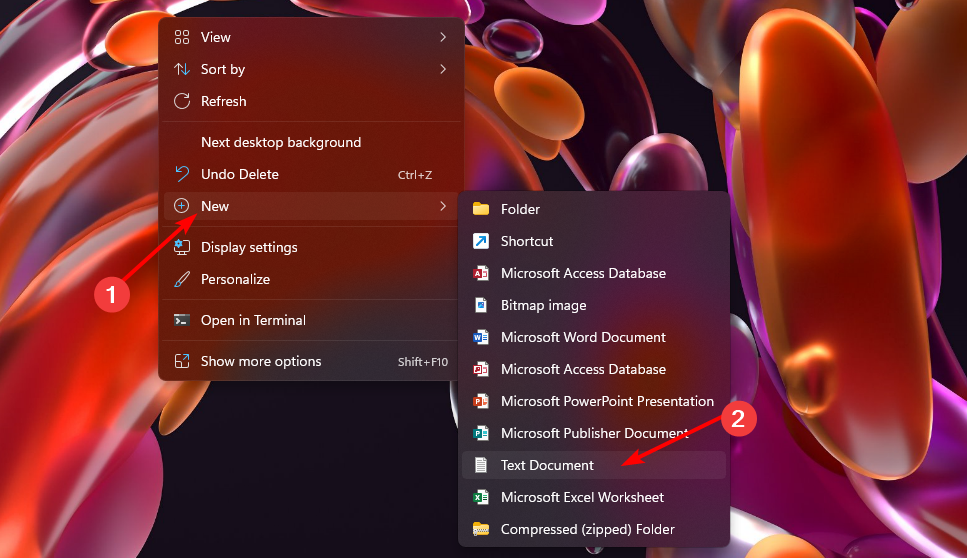Click the Personalize paintbrush icon
The width and height of the screenshot is (967, 558).
pos(182,279)
